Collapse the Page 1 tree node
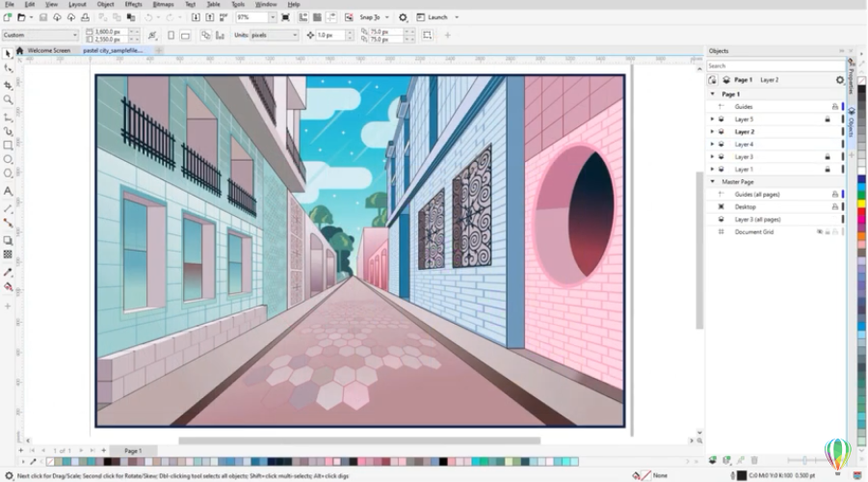This screenshot has width=868, height=482. click(713, 94)
